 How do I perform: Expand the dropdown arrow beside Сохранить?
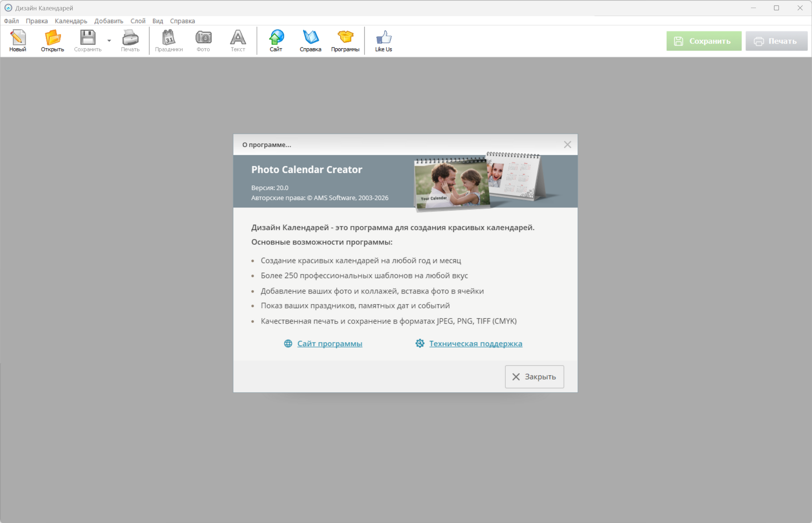109,40
